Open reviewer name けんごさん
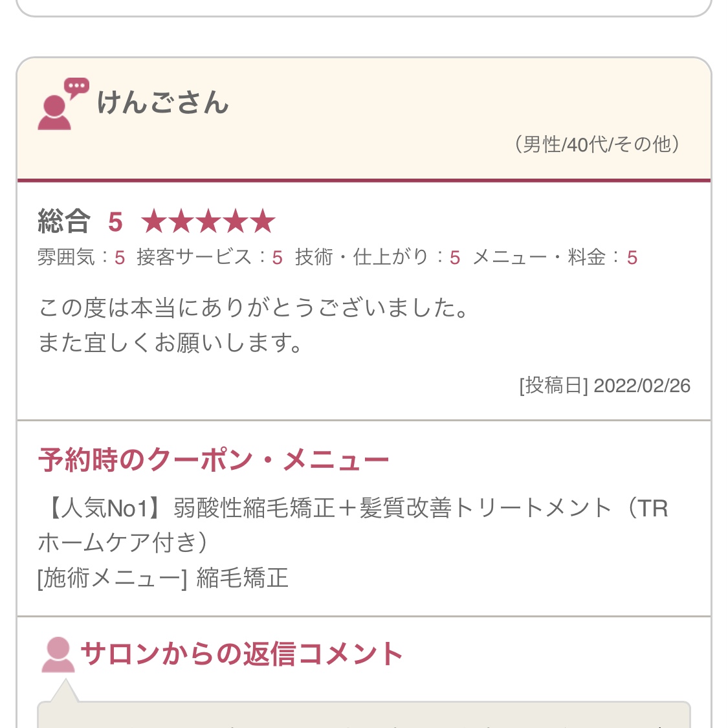Image resolution: width=728 pixels, height=728 pixels. [162, 104]
